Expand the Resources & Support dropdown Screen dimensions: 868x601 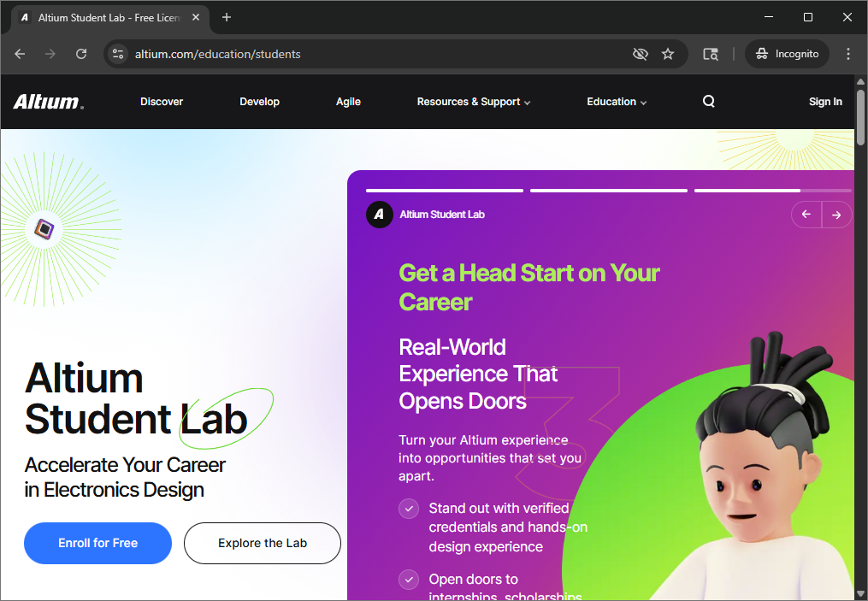click(x=473, y=102)
